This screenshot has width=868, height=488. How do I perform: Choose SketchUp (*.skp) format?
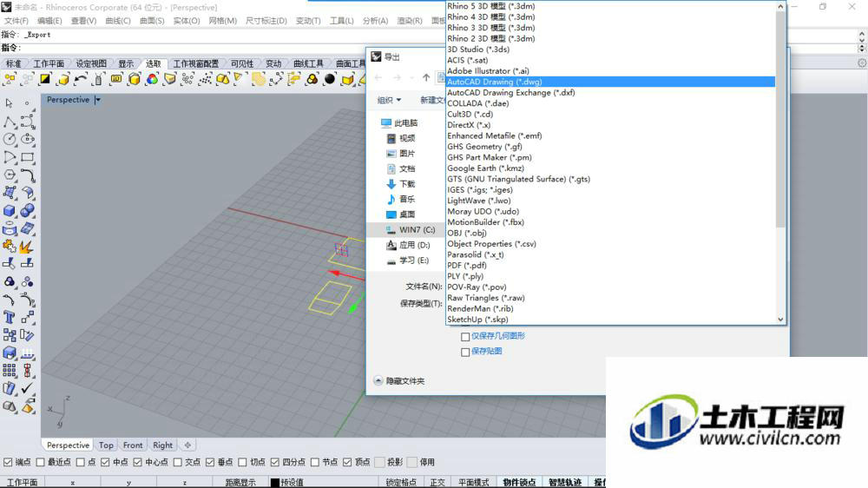point(610,320)
